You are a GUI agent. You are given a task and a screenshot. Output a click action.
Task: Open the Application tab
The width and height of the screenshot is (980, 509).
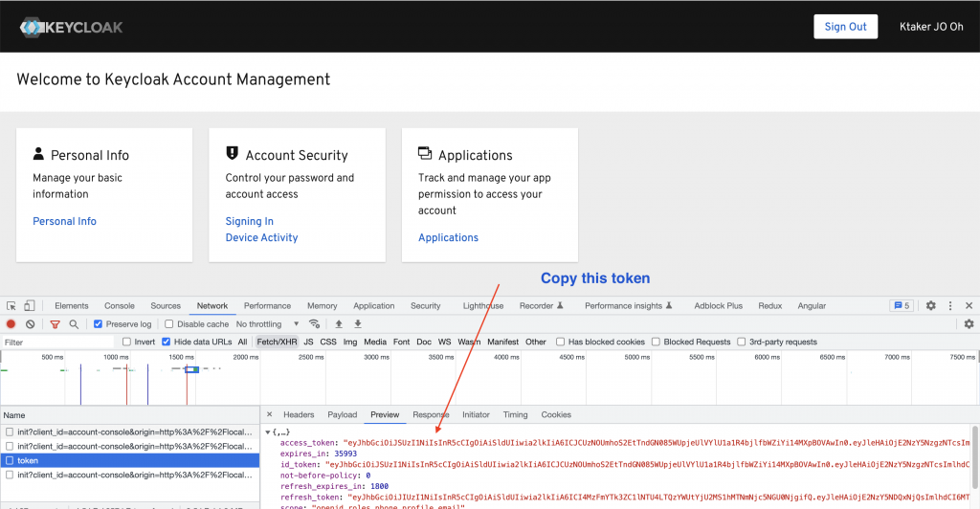374,306
